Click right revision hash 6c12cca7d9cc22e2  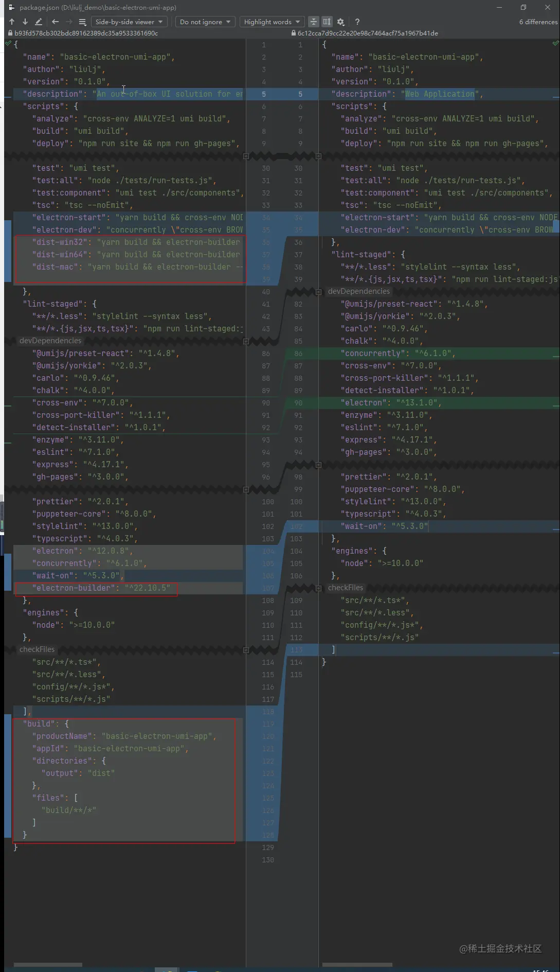(368, 33)
